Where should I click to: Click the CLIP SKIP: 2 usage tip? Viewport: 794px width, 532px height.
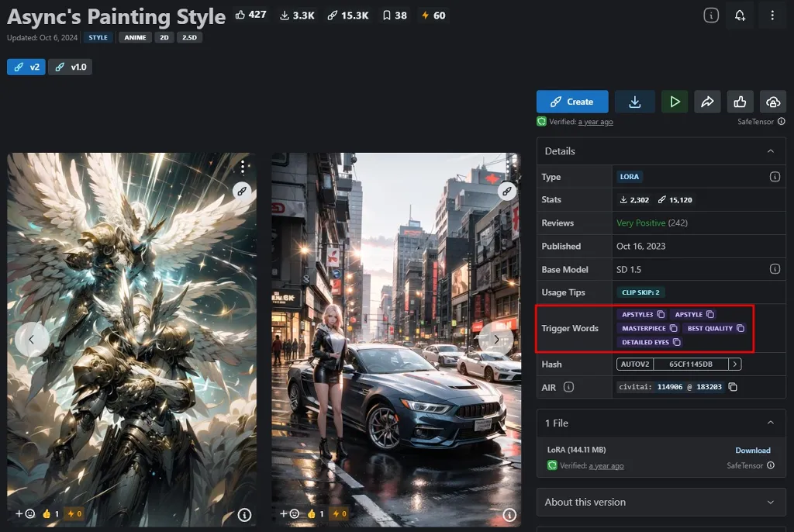[640, 292]
